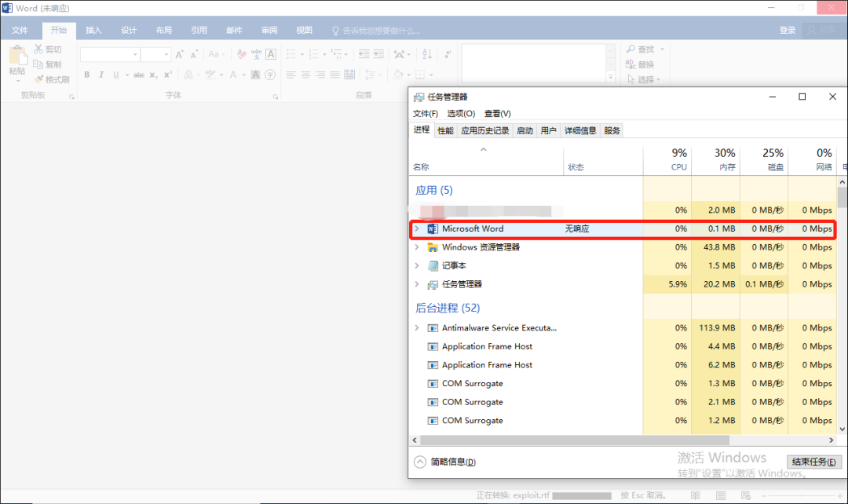This screenshot has height=504, width=848.
Task: Expand the Microsoft Word process row
Action: (x=417, y=228)
